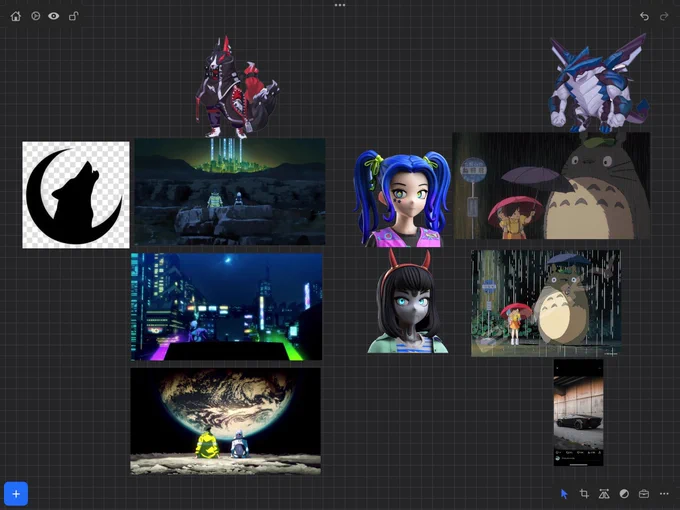Screen dimensions: 680x510
Task: Go to the home screen
Action: tap(16, 16)
